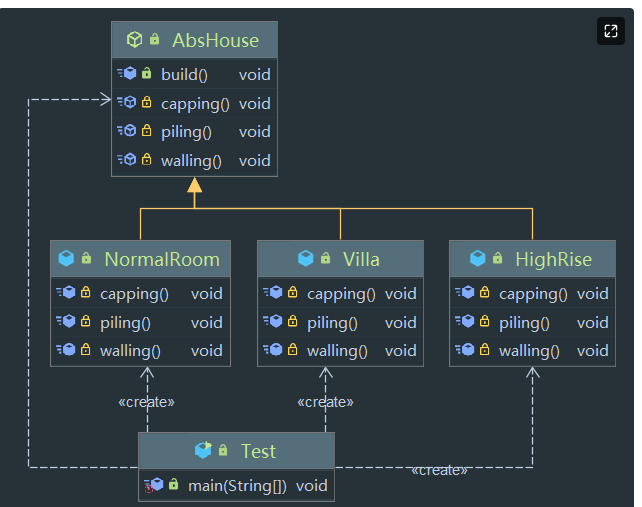Click the HighRise class icon

click(478, 259)
